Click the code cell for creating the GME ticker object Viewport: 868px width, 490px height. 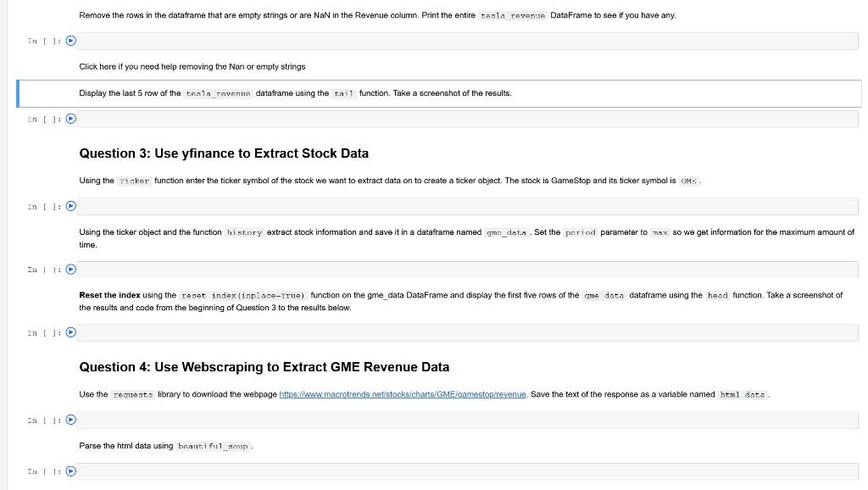pos(466,206)
